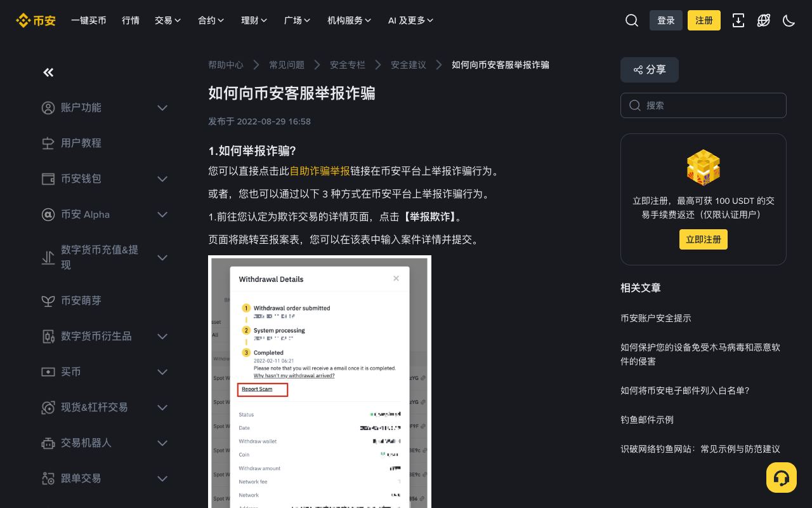This screenshot has height=508, width=812.
Task: Click the 币安萌芽 sprout icon
Action: pyautogui.click(x=48, y=301)
